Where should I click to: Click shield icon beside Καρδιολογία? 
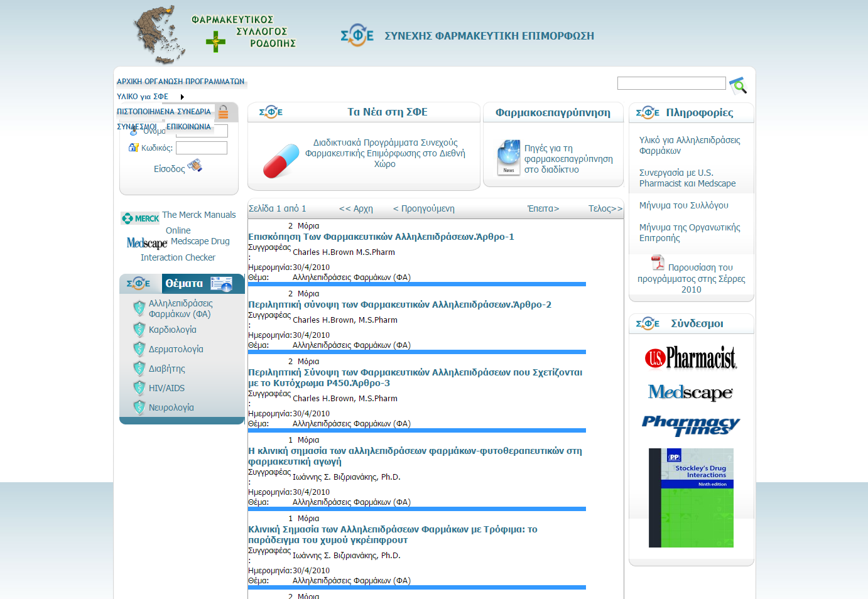(x=139, y=330)
